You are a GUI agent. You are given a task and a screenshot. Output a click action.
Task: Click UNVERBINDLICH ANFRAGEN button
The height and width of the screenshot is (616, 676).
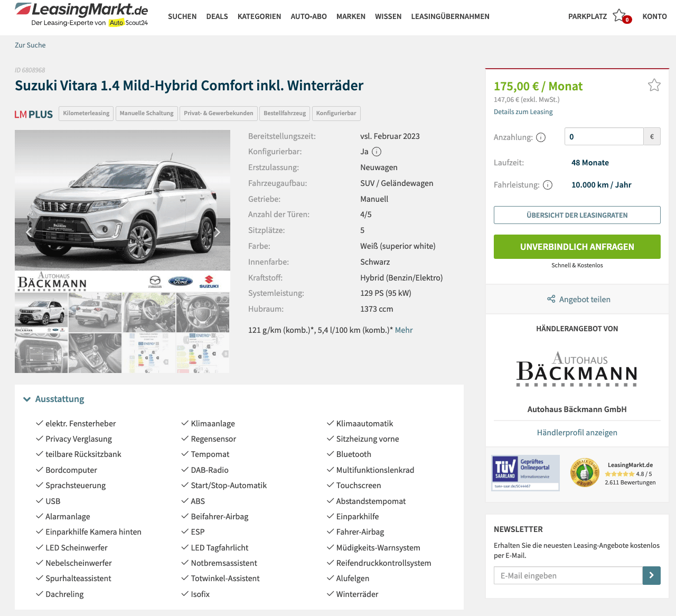[x=577, y=247]
